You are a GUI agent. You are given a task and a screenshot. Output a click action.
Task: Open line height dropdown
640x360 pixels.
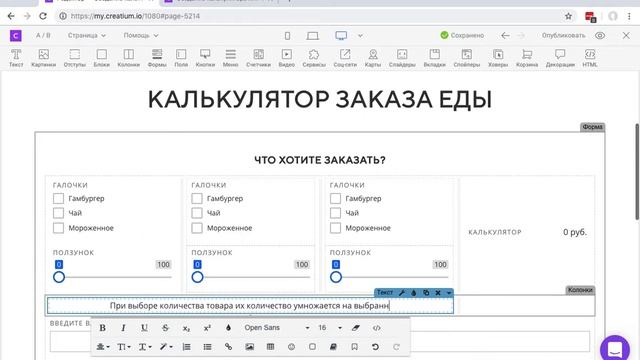(144, 347)
